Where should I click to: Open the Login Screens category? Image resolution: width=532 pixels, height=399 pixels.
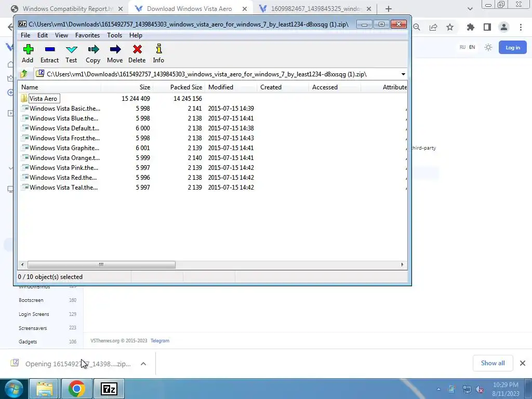click(34, 314)
